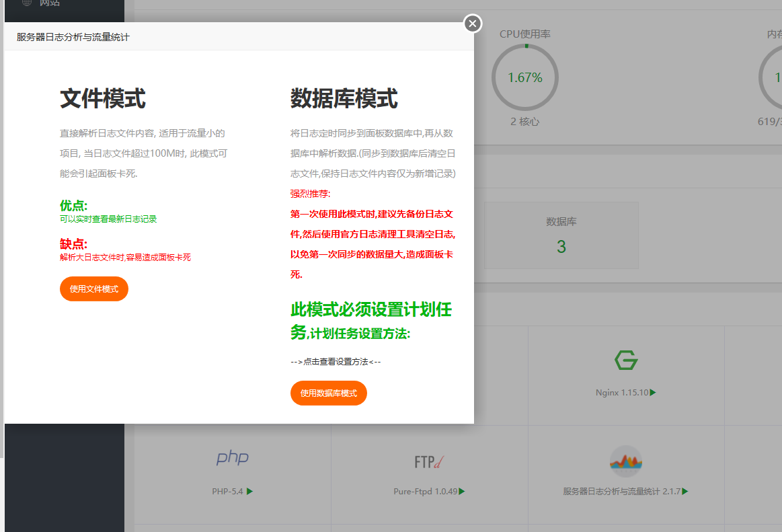Click 使用数据库模式 orange button
Viewport: 782px width, 532px height.
pos(329,393)
